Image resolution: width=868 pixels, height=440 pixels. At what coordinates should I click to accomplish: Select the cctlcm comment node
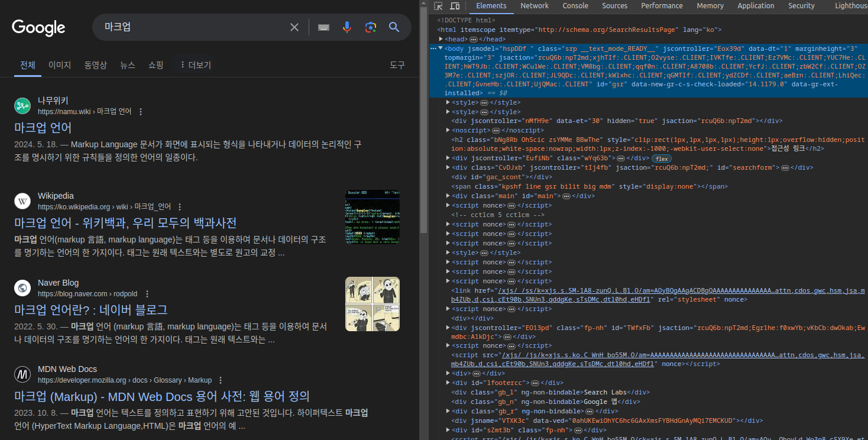[498, 215]
